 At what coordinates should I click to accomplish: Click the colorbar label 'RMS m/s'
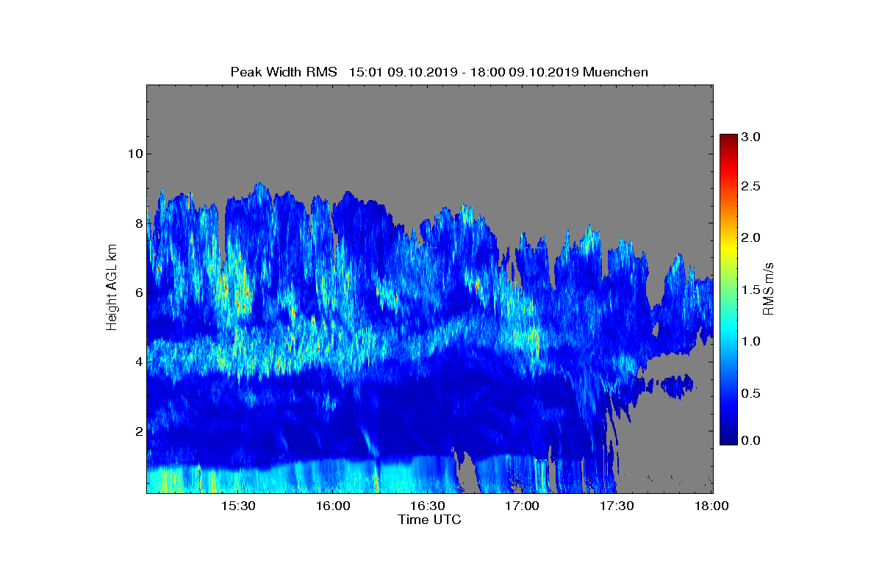click(x=768, y=288)
